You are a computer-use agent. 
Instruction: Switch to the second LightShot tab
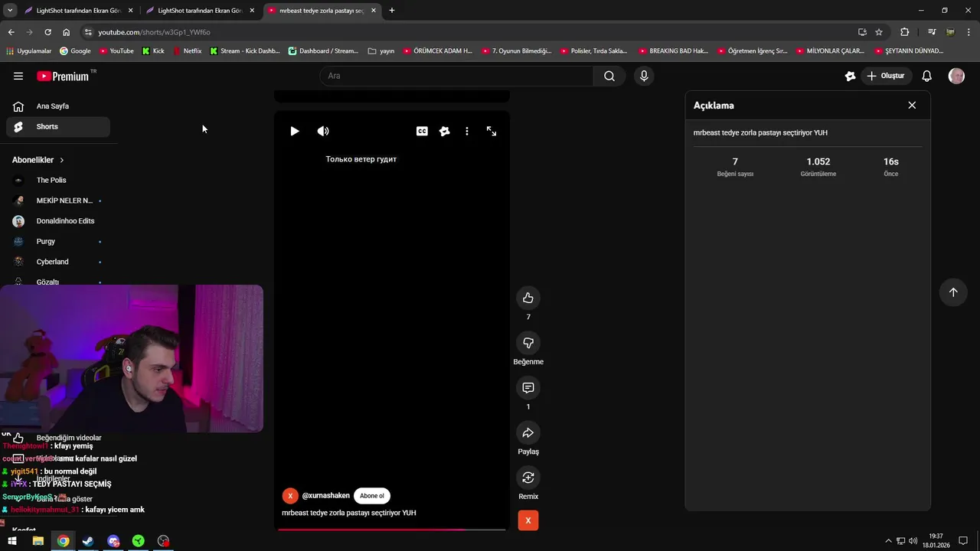pyautogui.click(x=201, y=11)
